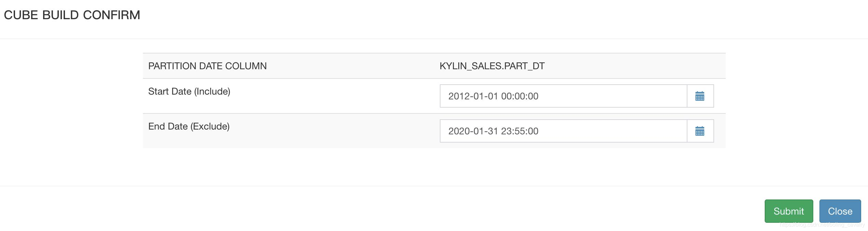Select the KYLIN_SALES.PART_DT column value
Image resolution: width=868 pixels, height=231 pixels.
pyautogui.click(x=492, y=66)
